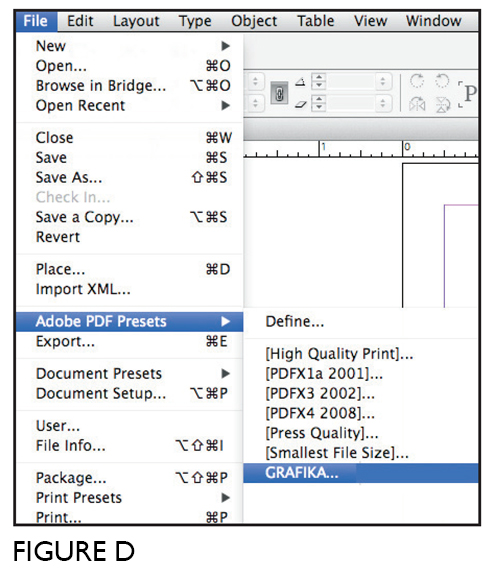Viewport: 500px width, 576px height.
Task: Choose the [PDFX1a 2001]... preset
Action: (x=361, y=374)
